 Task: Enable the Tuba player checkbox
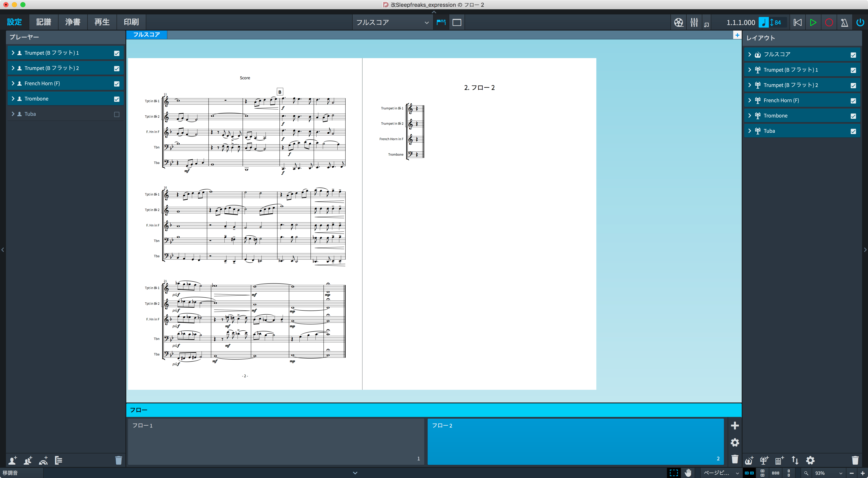pyautogui.click(x=117, y=114)
